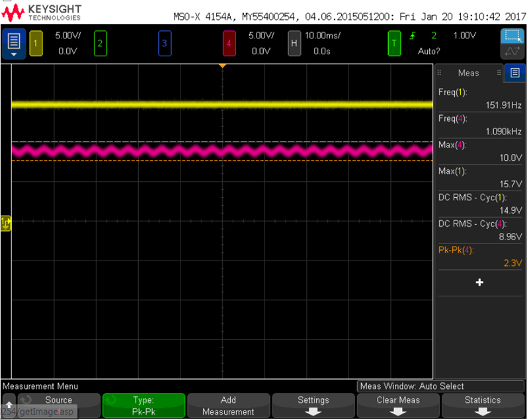
Task: Adjust the Channel 1 ground position marker
Action: click(5, 224)
